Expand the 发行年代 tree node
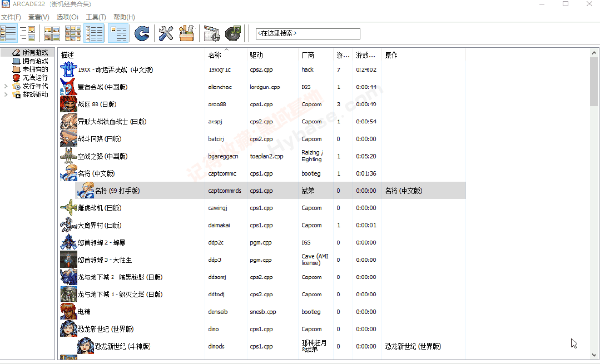Image resolution: width=600 pixels, height=364 pixels. point(6,86)
